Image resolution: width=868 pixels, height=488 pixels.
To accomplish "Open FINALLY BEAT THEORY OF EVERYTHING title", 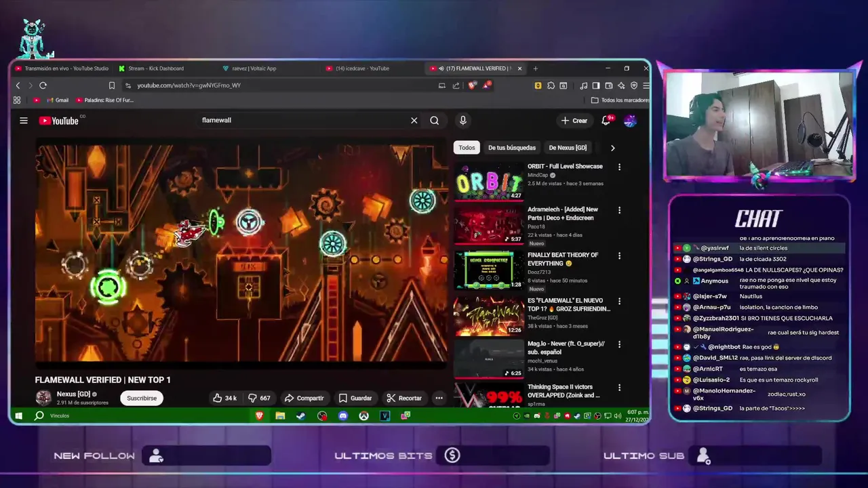I will point(563,259).
